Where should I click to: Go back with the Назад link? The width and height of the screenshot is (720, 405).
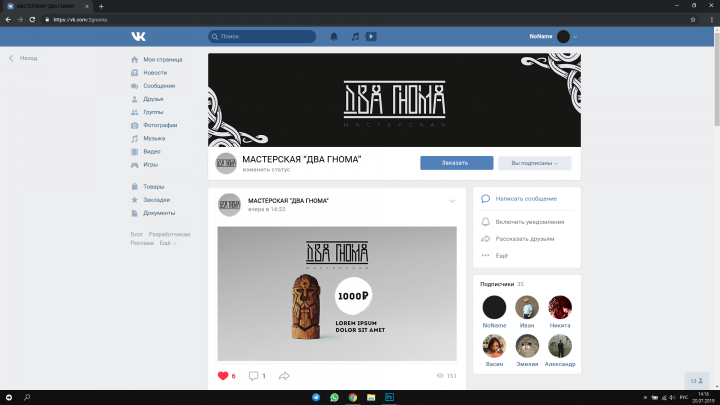23,58
